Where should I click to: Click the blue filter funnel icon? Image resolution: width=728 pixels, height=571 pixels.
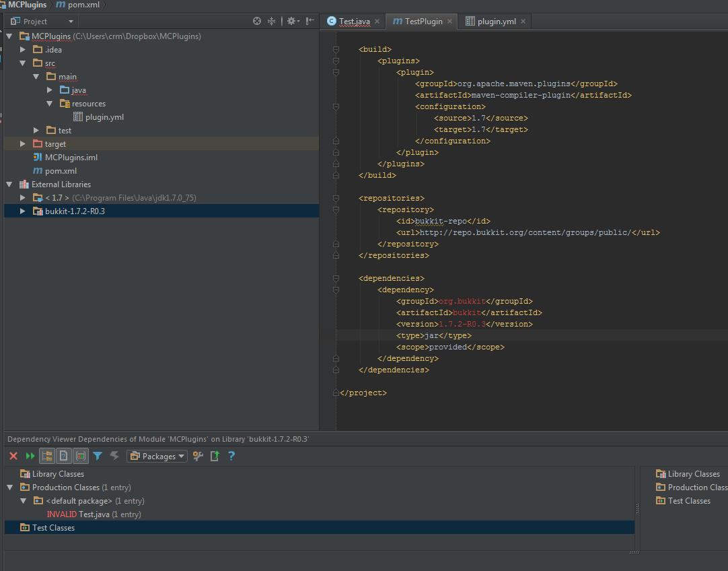[x=98, y=456]
